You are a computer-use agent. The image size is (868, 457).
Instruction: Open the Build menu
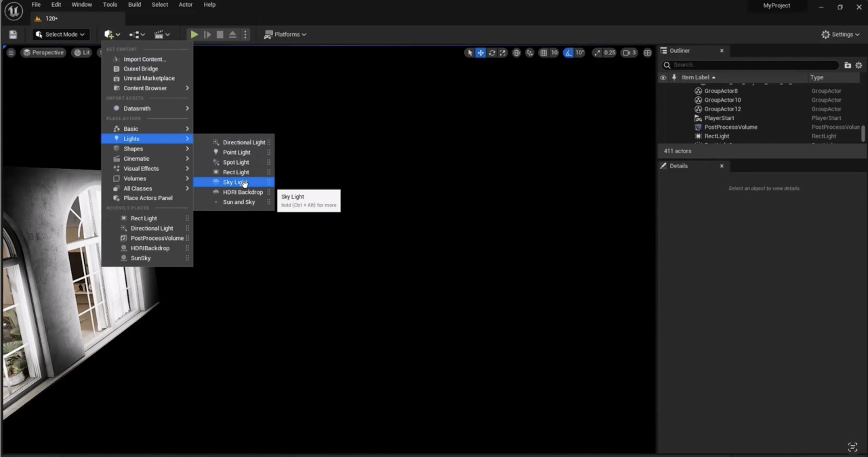click(x=134, y=5)
